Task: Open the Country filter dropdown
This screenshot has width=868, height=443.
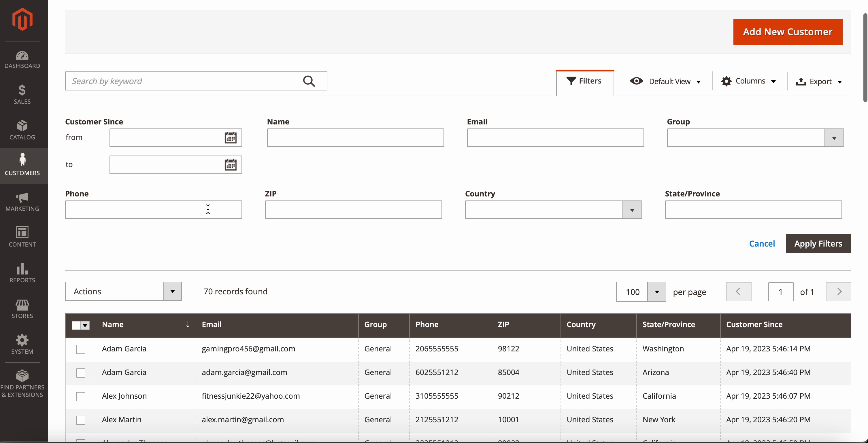Action: pyautogui.click(x=632, y=210)
